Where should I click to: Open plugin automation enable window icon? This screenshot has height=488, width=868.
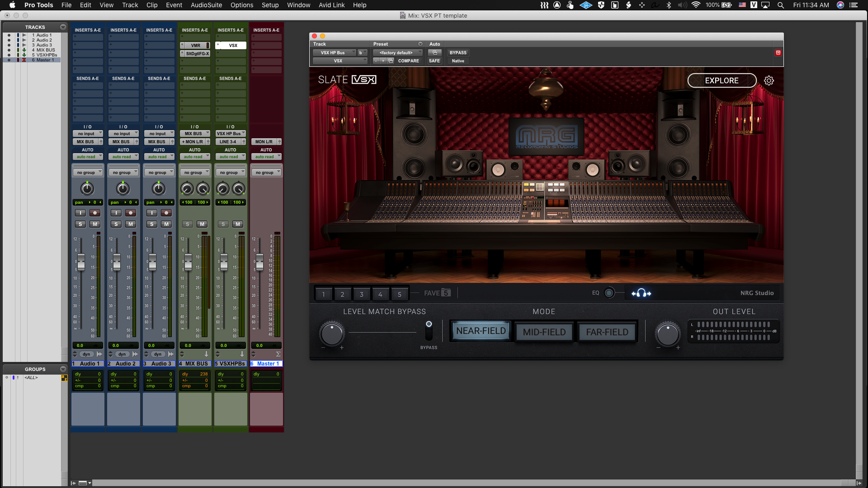pyautogui.click(x=434, y=53)
